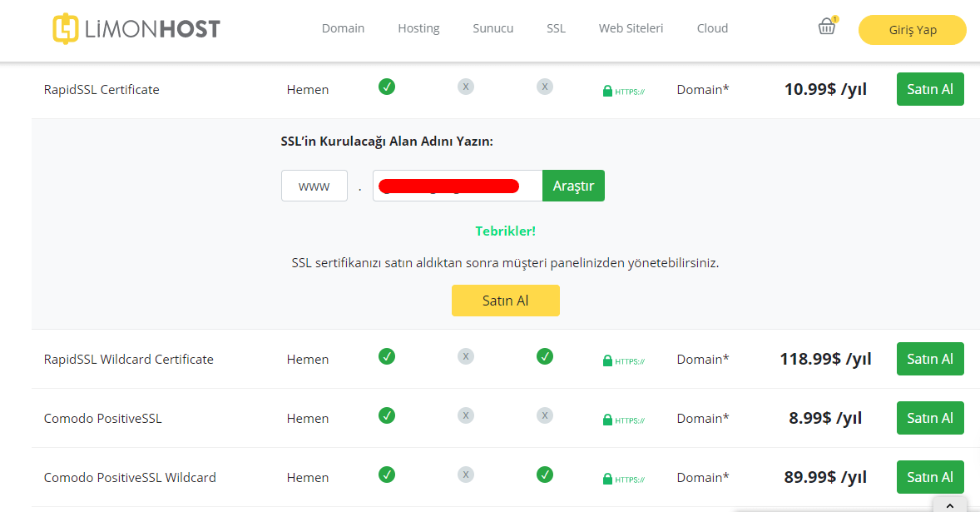Click Hemen in the RapidSSL Certificate row
This screenshot has width=980, height=512.
click(x=308, y=89)
